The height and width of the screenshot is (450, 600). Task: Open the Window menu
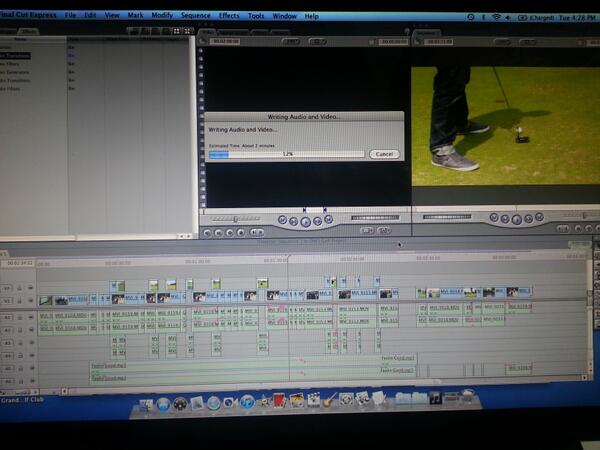284,16
